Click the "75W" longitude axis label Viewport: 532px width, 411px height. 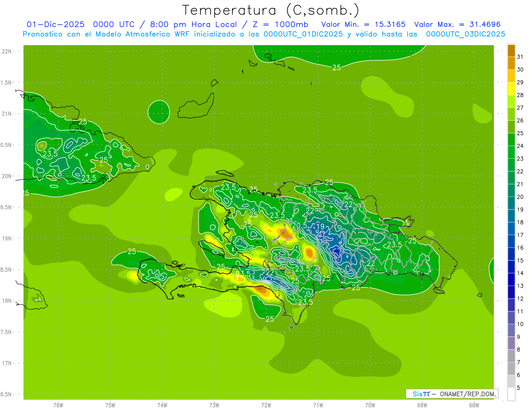point(110,405)
